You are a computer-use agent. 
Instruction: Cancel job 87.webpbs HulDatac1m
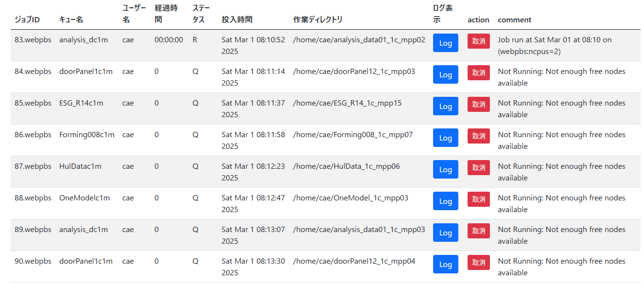[479, 167]
